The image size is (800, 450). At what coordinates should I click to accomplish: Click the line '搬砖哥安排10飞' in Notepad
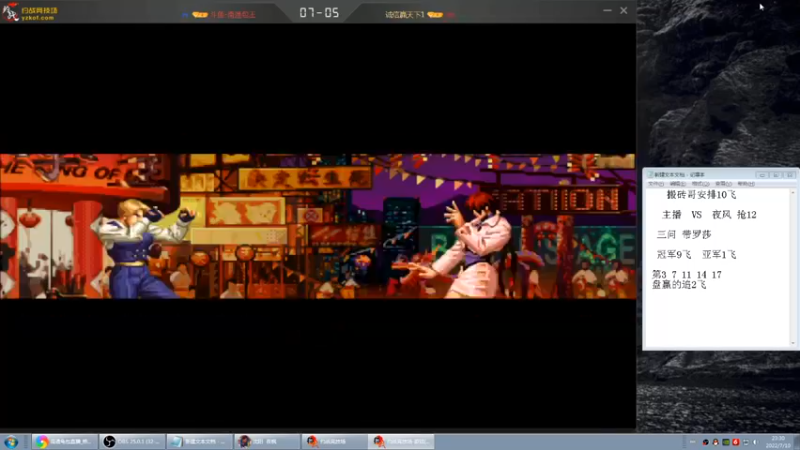coord(701,195)
